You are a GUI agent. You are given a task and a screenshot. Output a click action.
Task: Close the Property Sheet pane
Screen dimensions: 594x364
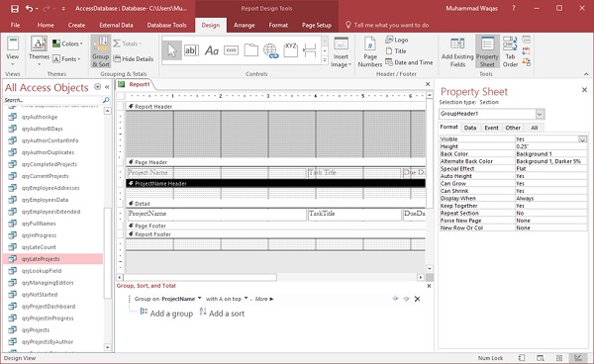pos(584,90)
